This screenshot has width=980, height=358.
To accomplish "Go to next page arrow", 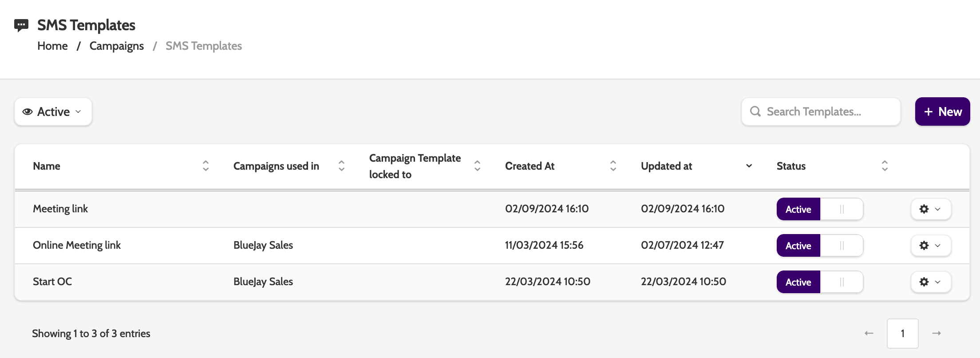I will (x=937, y=334).
